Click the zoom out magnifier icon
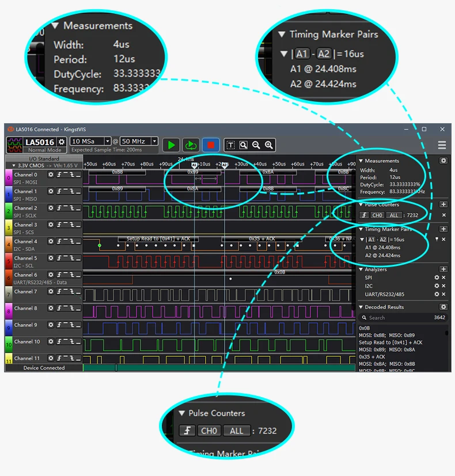This screenshot has width=455, height=476. 256,145
